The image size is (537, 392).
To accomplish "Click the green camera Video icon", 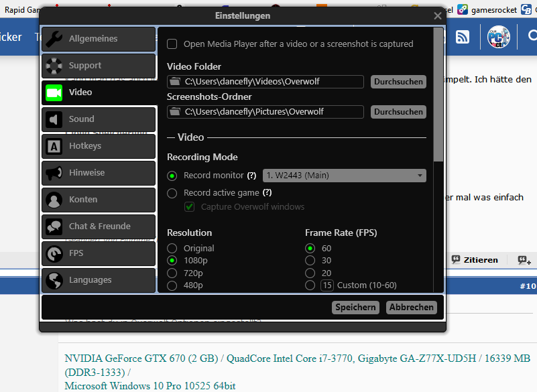I will coord(54,92).
